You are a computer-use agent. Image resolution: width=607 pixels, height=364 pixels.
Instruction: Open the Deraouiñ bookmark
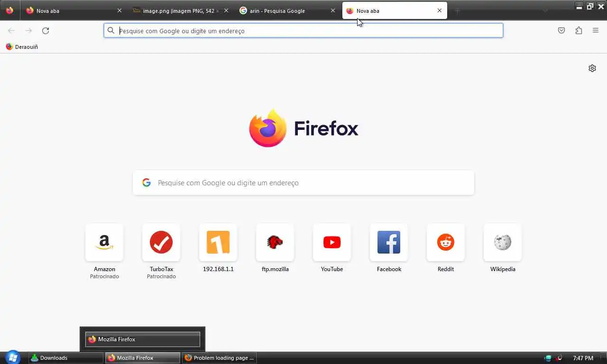(x=22, y=47)
